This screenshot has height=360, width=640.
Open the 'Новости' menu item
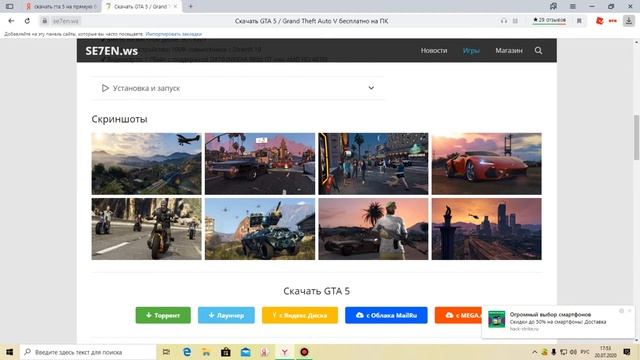coord(434,50)
